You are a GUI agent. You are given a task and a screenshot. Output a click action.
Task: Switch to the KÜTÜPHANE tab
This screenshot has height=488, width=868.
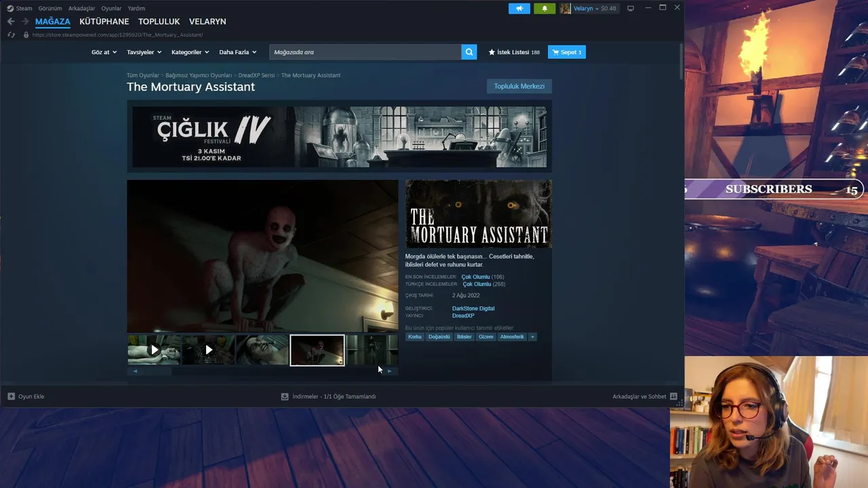pyautogui.click(x=104, y=22)
